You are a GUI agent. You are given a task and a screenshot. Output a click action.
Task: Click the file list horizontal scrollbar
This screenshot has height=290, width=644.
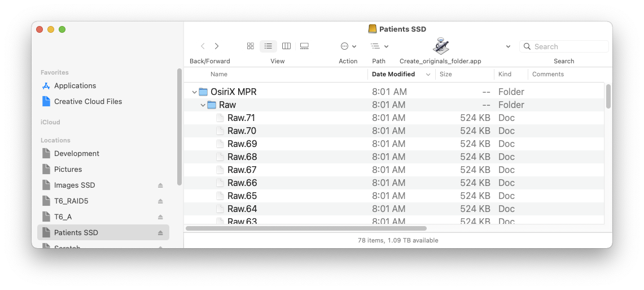[x=306, y=228]
